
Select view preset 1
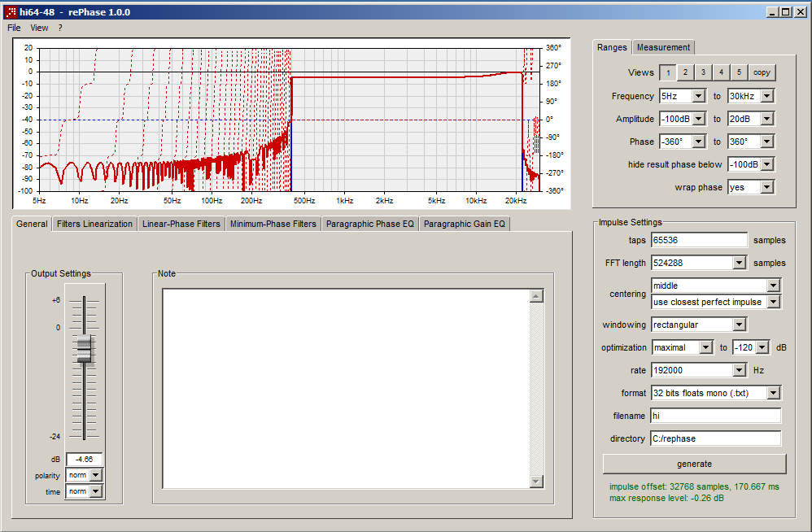667,72
